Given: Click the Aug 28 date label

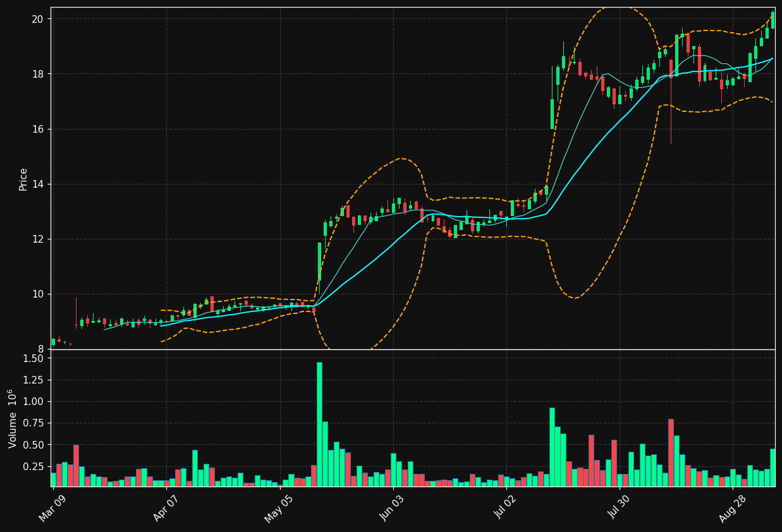Looking at the screenshot, I should tap(731, 509).
